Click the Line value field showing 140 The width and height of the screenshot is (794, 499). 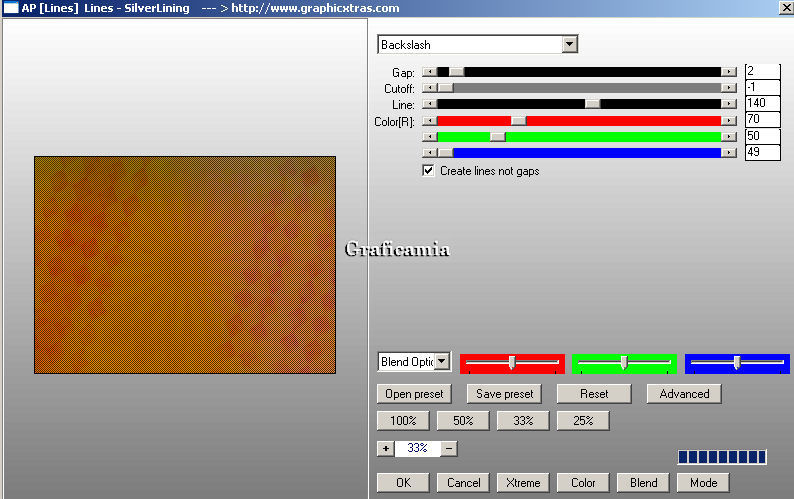coord(763,103)
